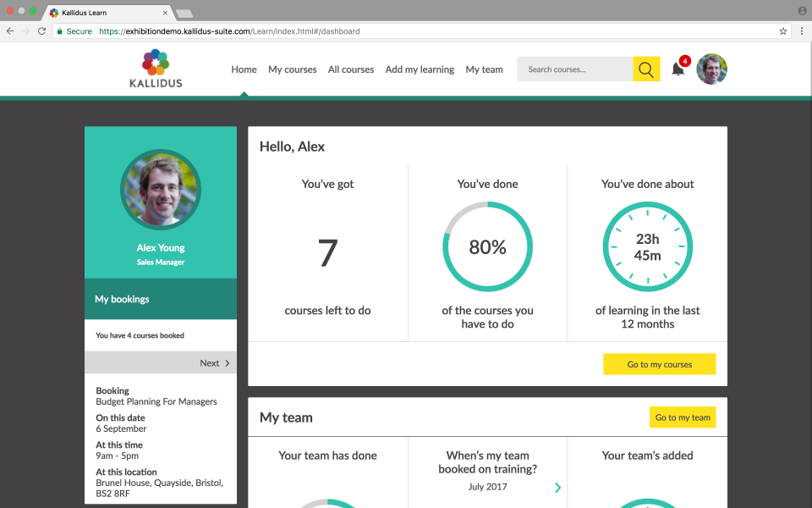812x508 pixels.
Task: Open the Chrome three-dot menu
Action: 802,31
